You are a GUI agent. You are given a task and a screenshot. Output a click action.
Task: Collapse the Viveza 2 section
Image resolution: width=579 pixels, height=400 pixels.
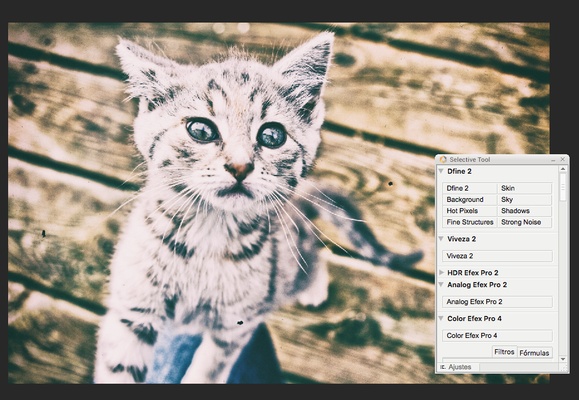click(x=441, y=239)
